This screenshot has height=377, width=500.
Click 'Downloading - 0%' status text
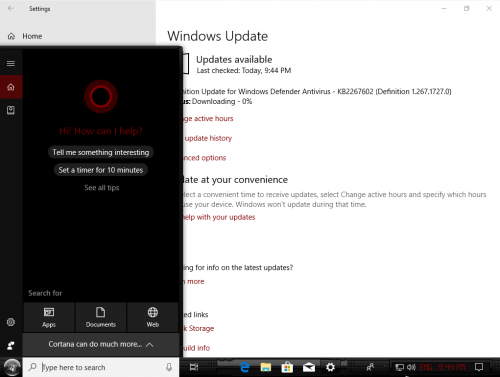coord(222,101)
